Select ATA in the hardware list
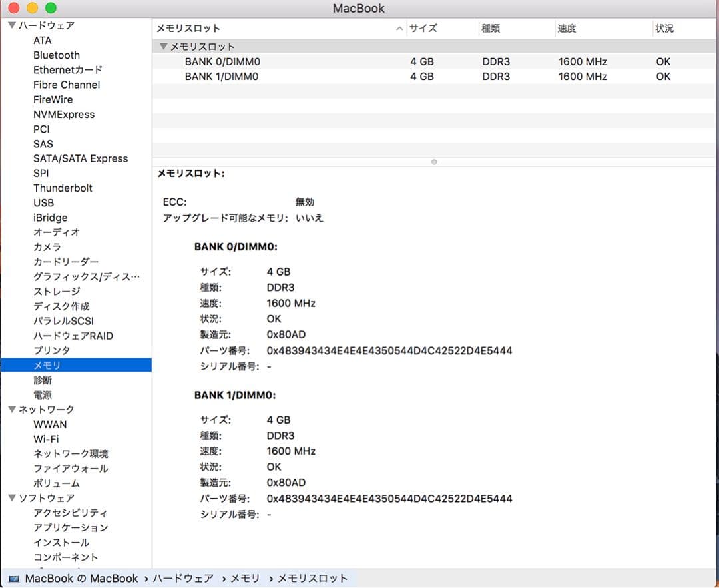 tap(42, 41)
